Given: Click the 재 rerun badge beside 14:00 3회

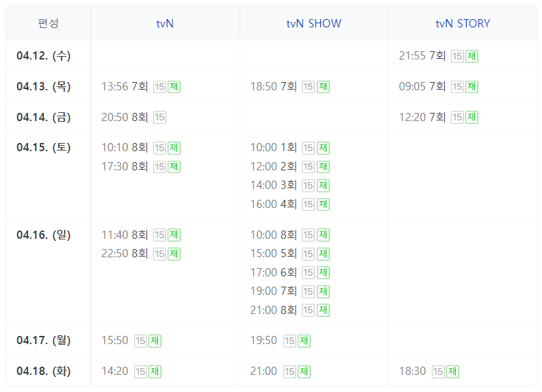Looking at the screenshot, I should 323,185.
